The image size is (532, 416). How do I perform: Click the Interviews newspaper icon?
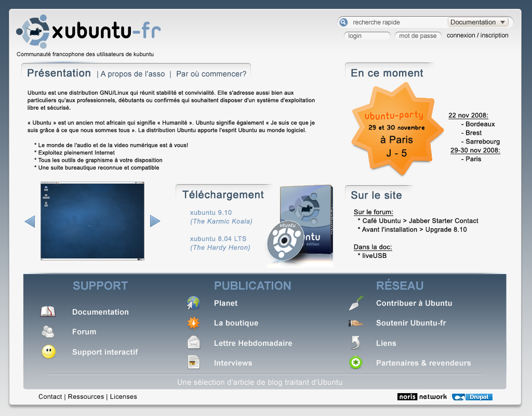pos(193,362)
